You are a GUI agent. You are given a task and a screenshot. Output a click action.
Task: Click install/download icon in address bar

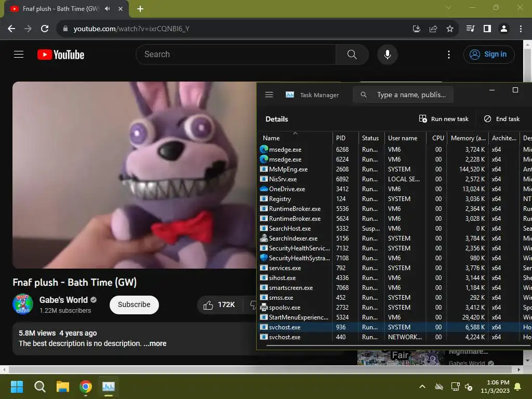click(x=416, y=29)
